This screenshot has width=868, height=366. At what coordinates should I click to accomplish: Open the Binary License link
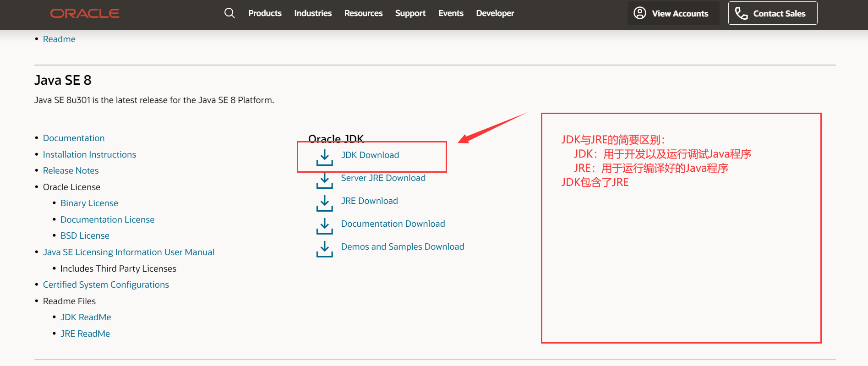coord(89,203)
